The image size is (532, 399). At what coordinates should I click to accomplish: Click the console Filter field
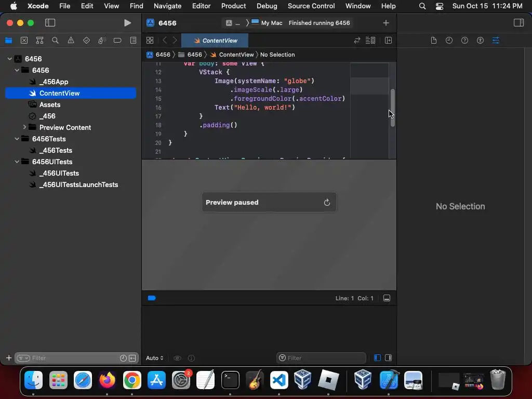[322, 358]
